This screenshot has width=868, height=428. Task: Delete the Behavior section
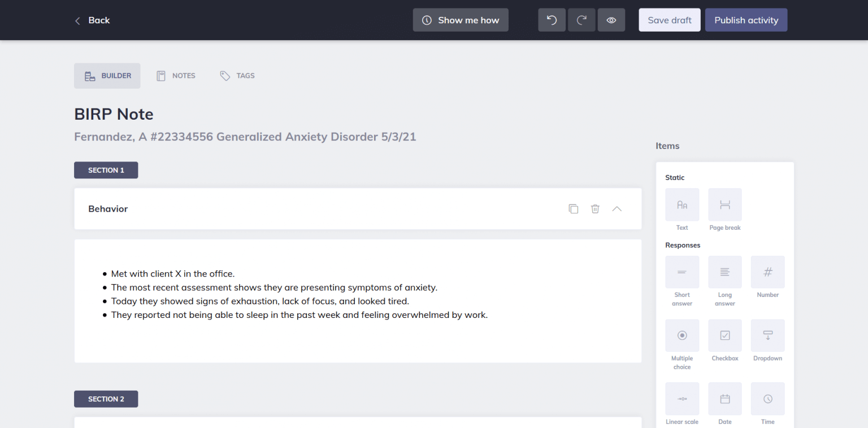click(x=595, y=208)
